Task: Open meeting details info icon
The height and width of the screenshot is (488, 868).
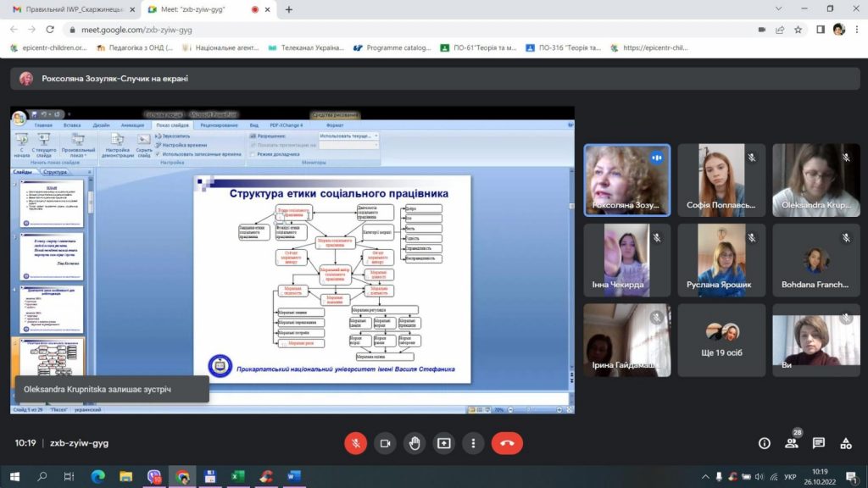Action: [x=764, y=443]
